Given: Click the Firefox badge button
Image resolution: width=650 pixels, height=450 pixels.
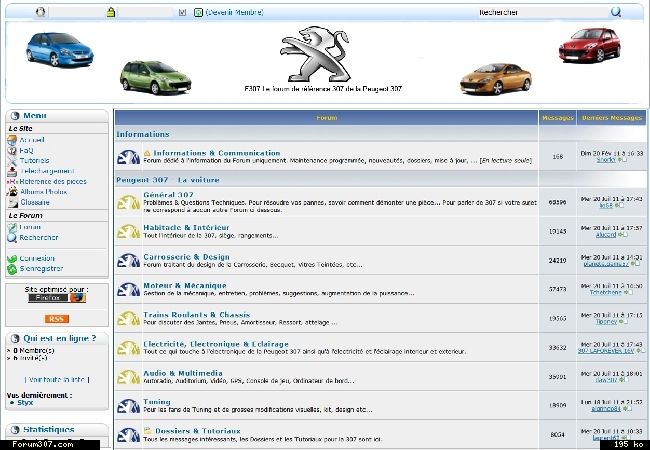Looking at the screenshot, I should (57, 298).
